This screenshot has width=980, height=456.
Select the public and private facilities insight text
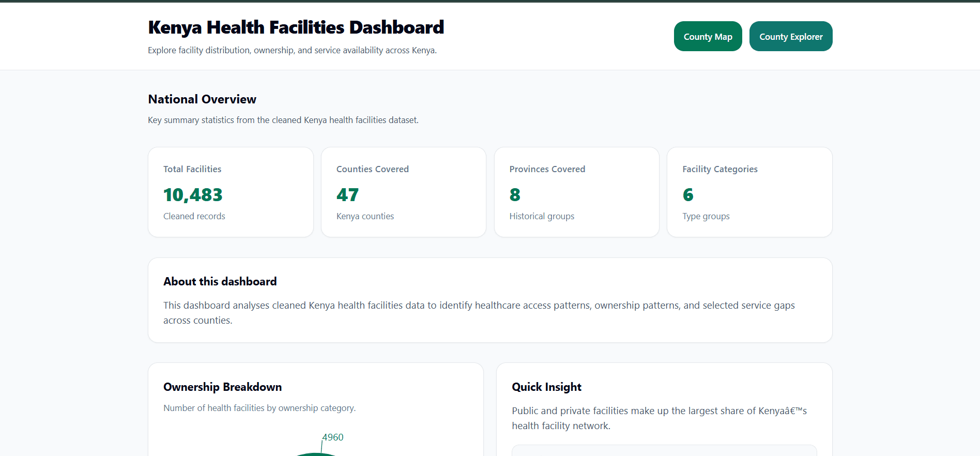tap(660, 418)
